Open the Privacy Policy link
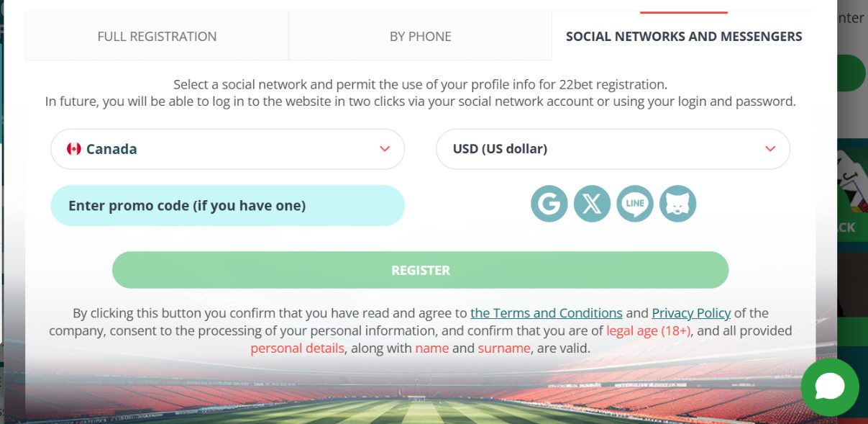The height and width of the screenshot is (424, 868). [x=691, y=313]
